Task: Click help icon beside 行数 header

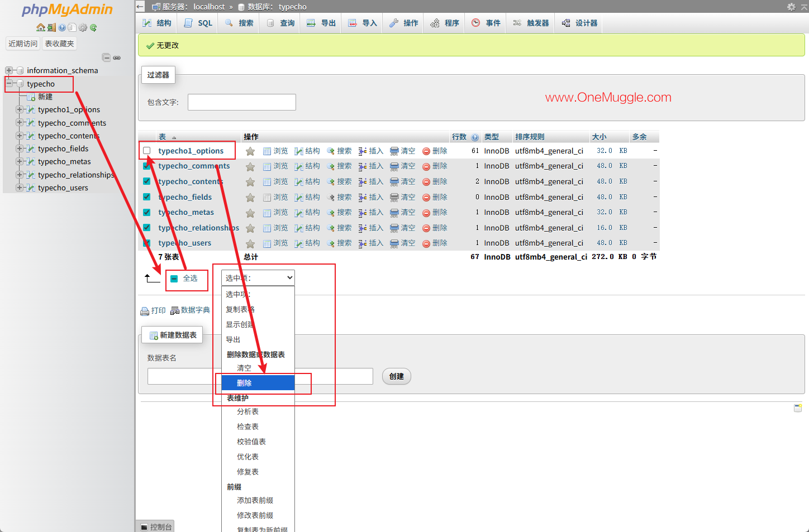Action: (475, 137)
